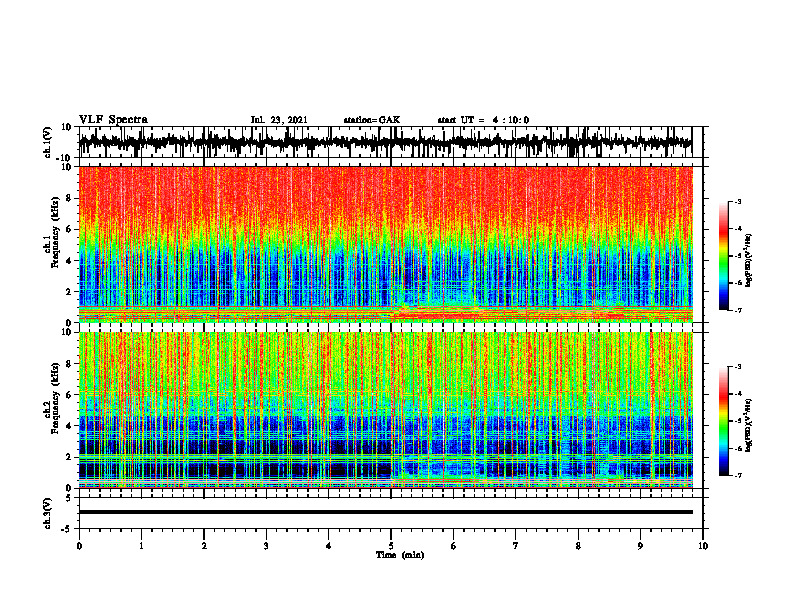Image resolution: width=792 pixels, height=612 pixels.
Task: Click the time axis tick label "8"
Action: point(578,545)
